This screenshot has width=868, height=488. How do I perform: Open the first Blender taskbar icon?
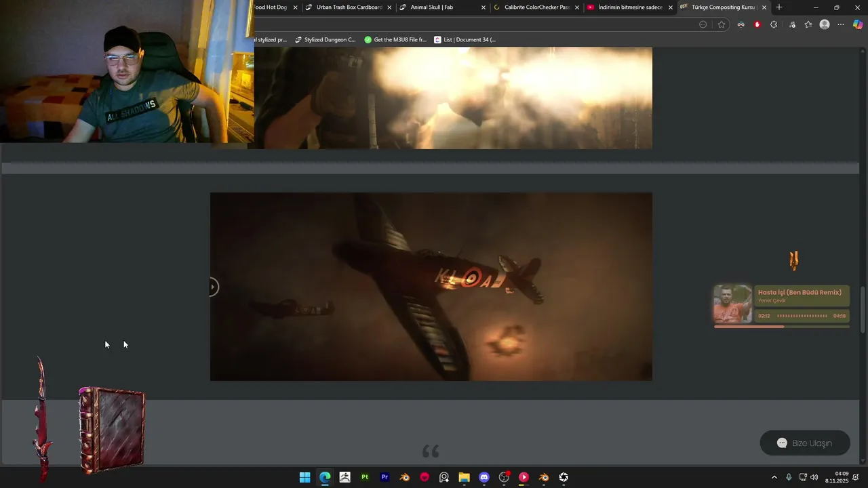(404, 477)
